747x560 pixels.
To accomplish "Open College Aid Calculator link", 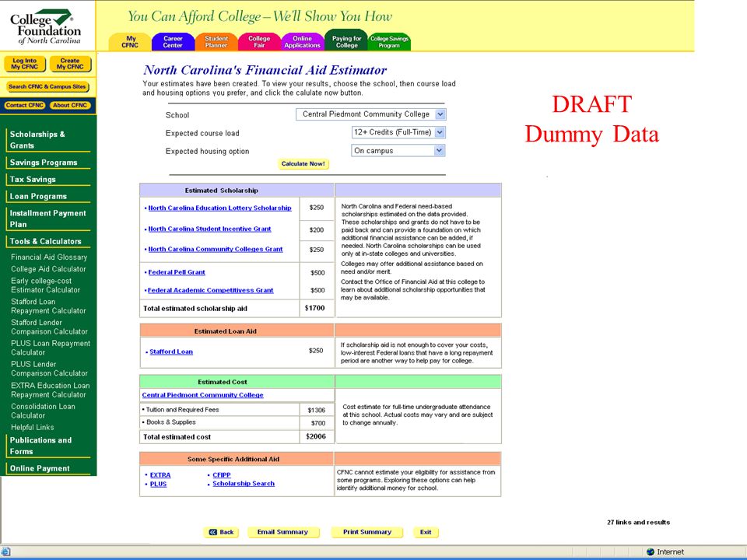I will pos(48,269).
